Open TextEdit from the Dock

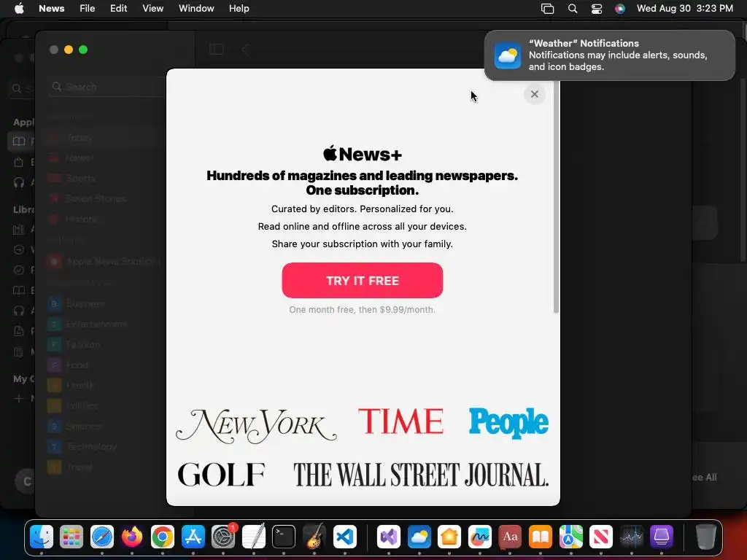tap(253, 537)
